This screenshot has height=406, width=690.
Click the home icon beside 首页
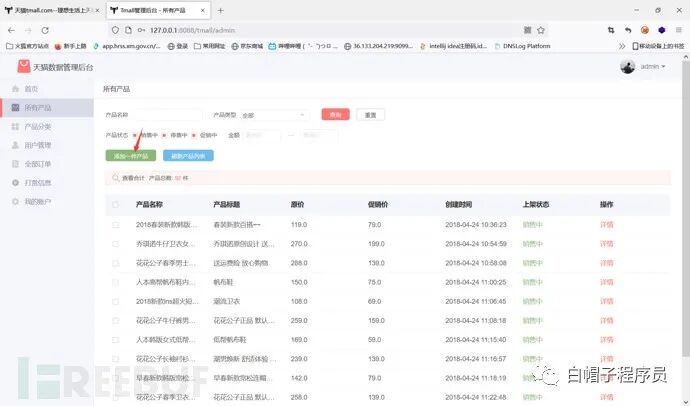[x=15, y=89]
